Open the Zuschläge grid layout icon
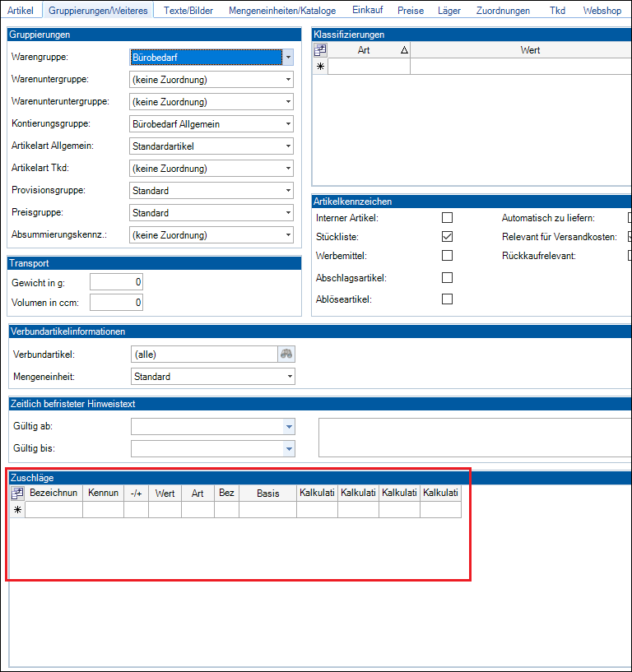Screen dimensions: 632x672 [x=17, y=494]
